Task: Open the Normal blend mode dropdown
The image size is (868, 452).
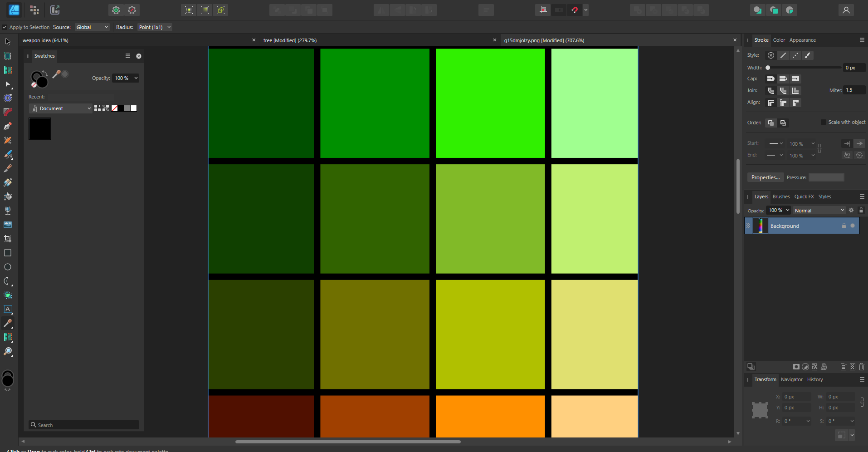Action: click(x=819, y=211)
